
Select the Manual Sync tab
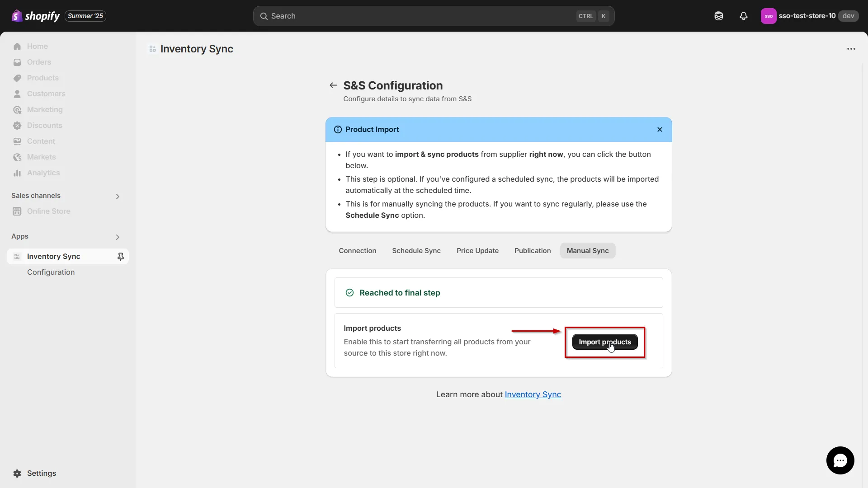[x=588, y=251]
